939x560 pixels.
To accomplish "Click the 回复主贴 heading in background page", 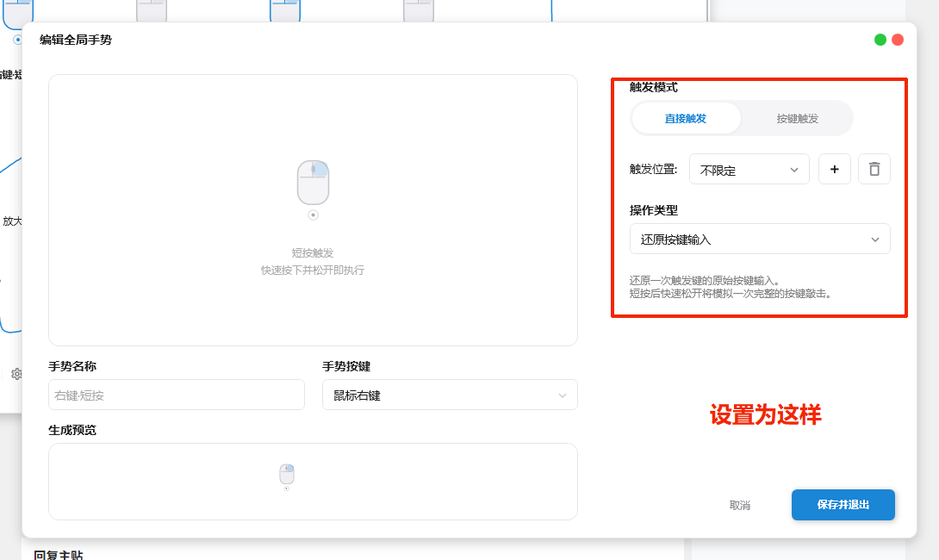I will coord(59,555).
